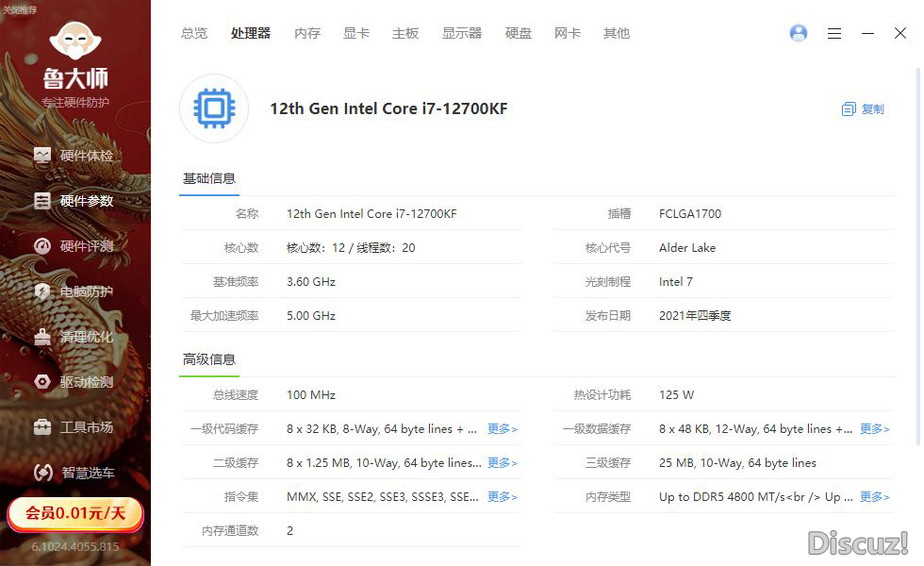
Task: Click the 内存通道数 label
Action: [230, 530]
